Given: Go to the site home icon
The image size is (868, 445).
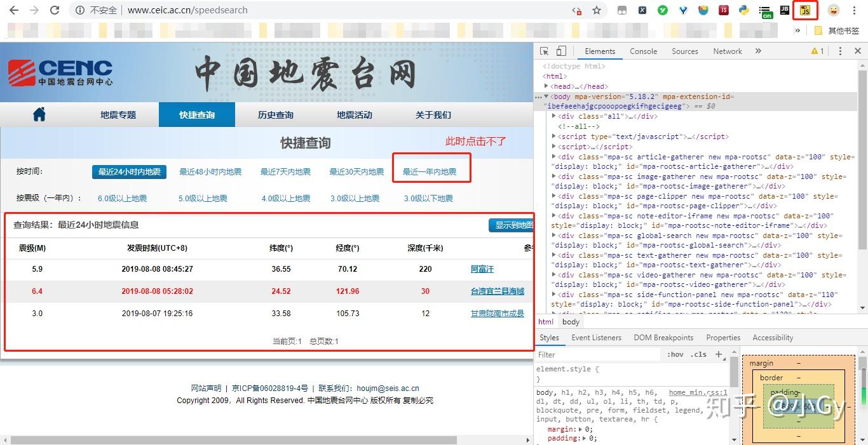Looking at the screenshot, I should [39, 114].
